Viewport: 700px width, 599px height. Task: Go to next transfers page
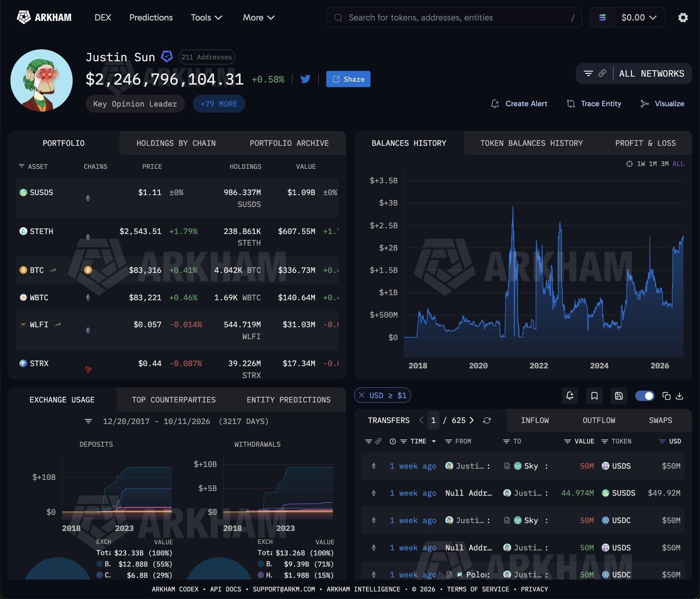[472, 420]
